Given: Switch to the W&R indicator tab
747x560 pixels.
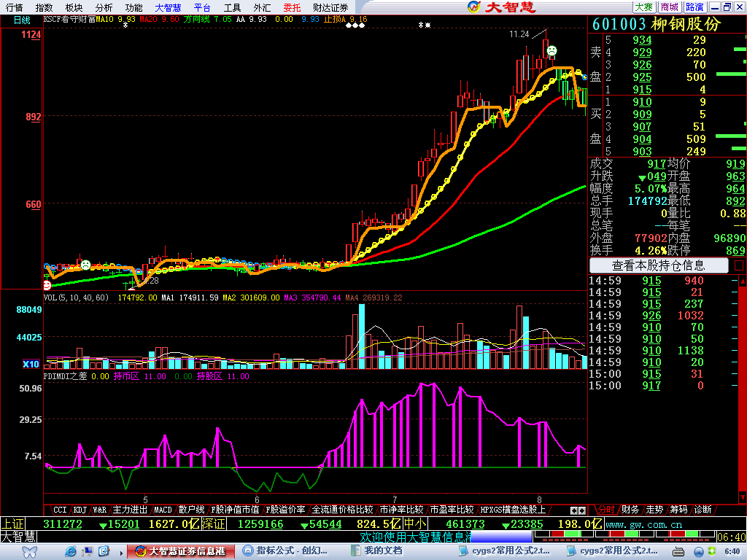Looking at the screenshot, I should pyautogui.click(x=99, y=510).
